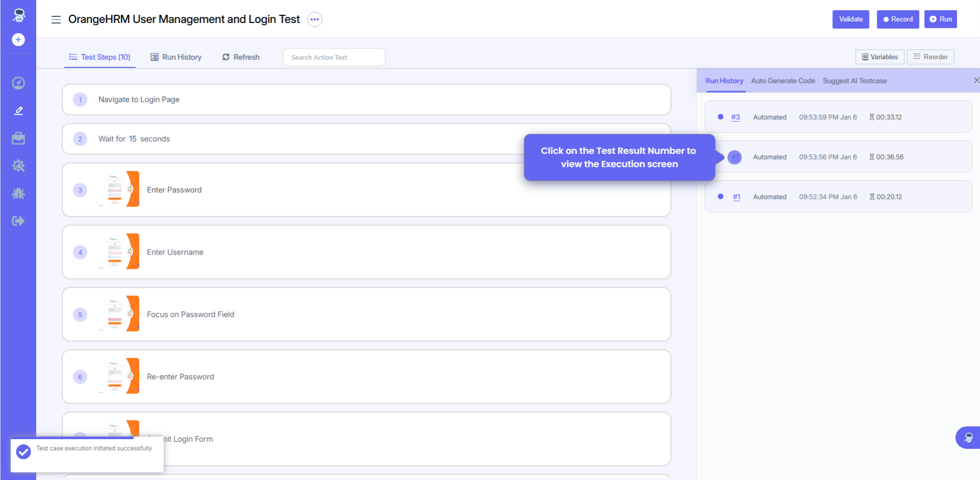Select the pencil edit icon in sidebar
The width and height of the screenshot is (980, 480).
[x=18, y=110]
